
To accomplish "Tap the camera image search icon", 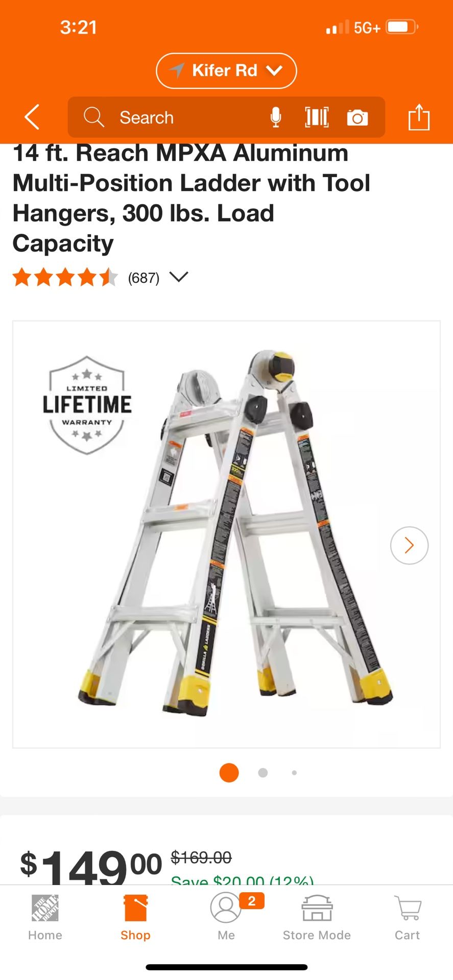I will tap(357, 117).
